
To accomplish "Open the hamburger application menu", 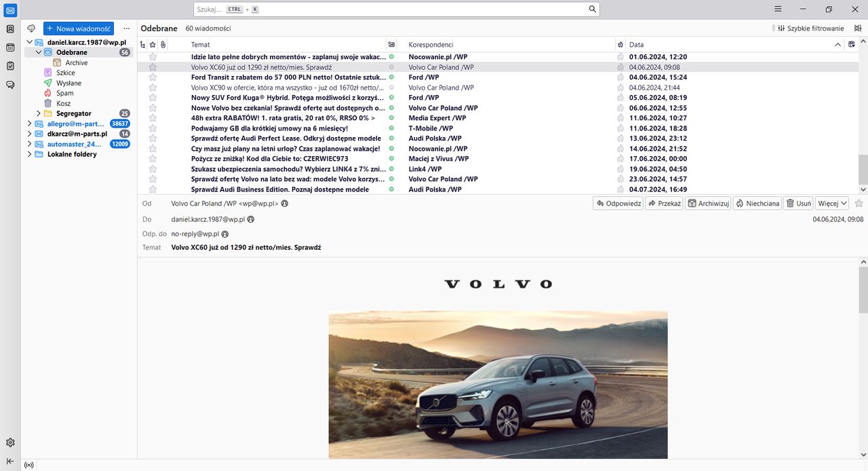I will 776,10.
